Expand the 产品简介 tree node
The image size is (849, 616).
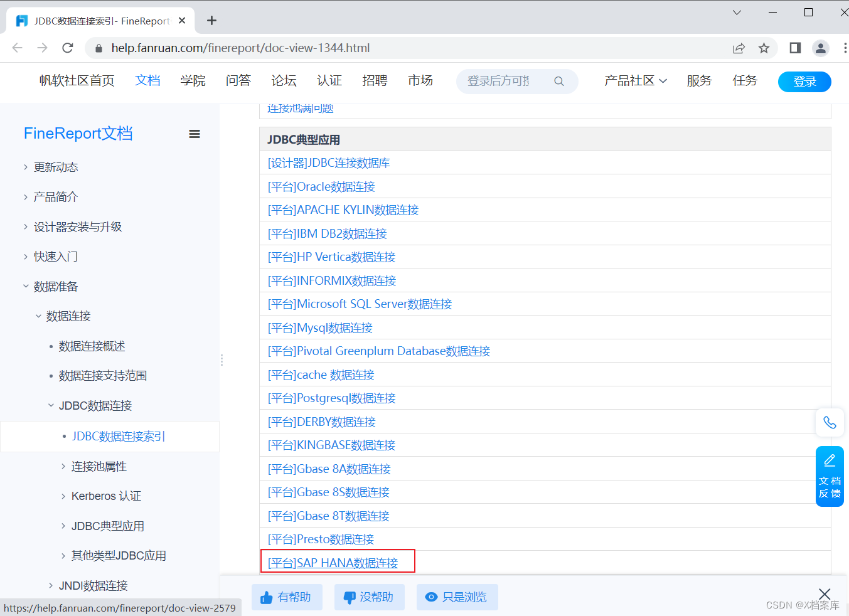(26, 197)
